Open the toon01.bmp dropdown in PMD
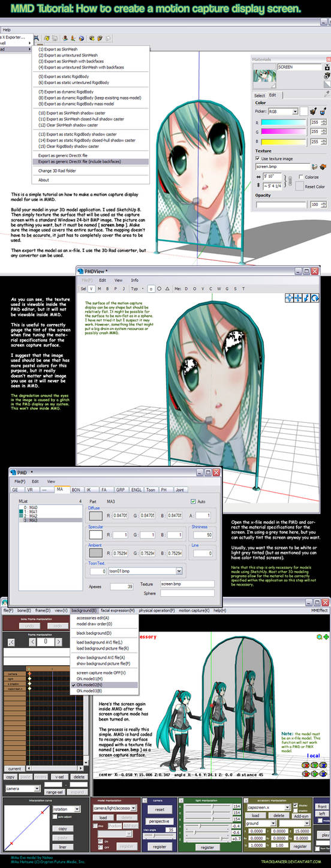Viewport: 331px width, 868px height. click(x=146, y=571)
